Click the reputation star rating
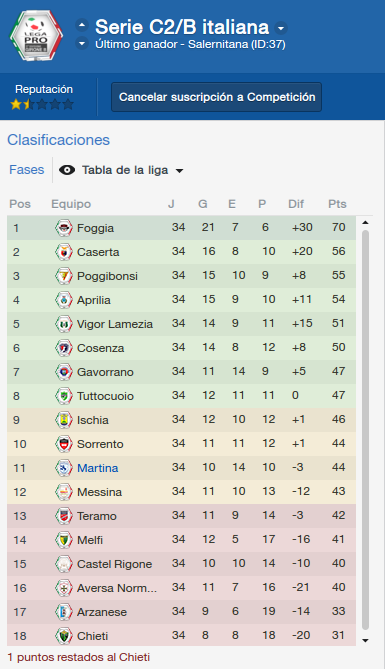This screenshot has width=385, height=669. [x=42, y=104]
